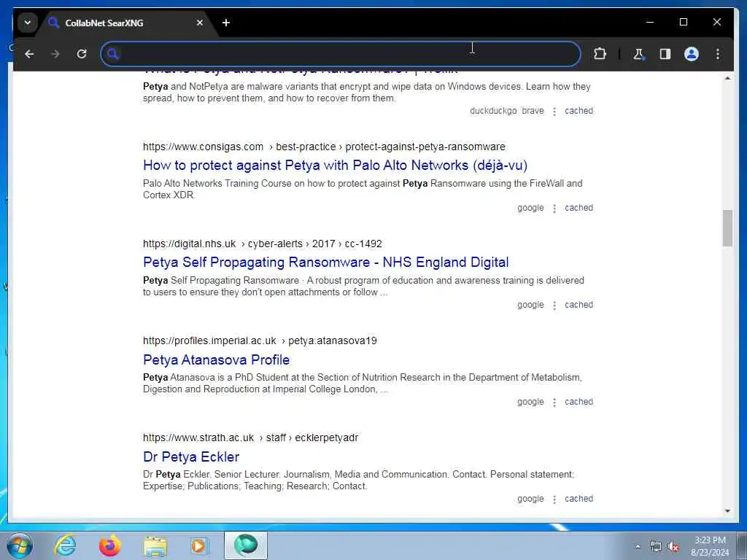Screen dimensions: 747x560
Task: Click the www.strath.ac.uk result URL
Action: [251, 438]
